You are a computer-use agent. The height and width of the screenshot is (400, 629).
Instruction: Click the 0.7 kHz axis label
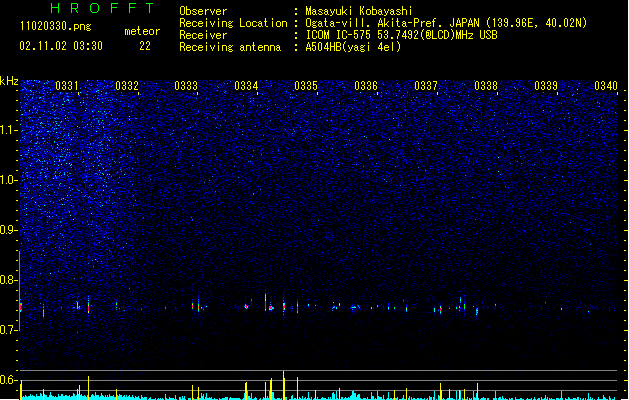(x=9, y=330)
